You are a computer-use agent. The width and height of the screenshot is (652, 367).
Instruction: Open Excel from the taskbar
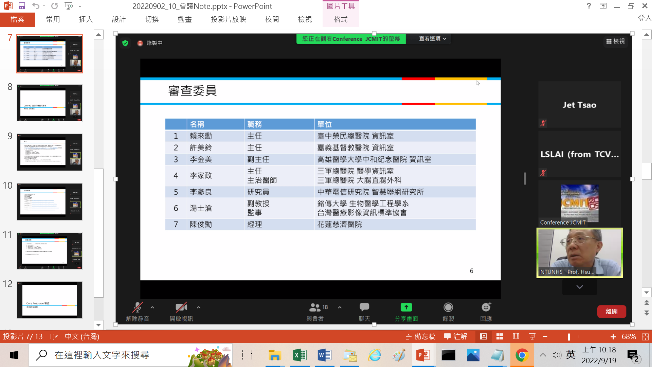pyautogui.click(x=299, y=355)
